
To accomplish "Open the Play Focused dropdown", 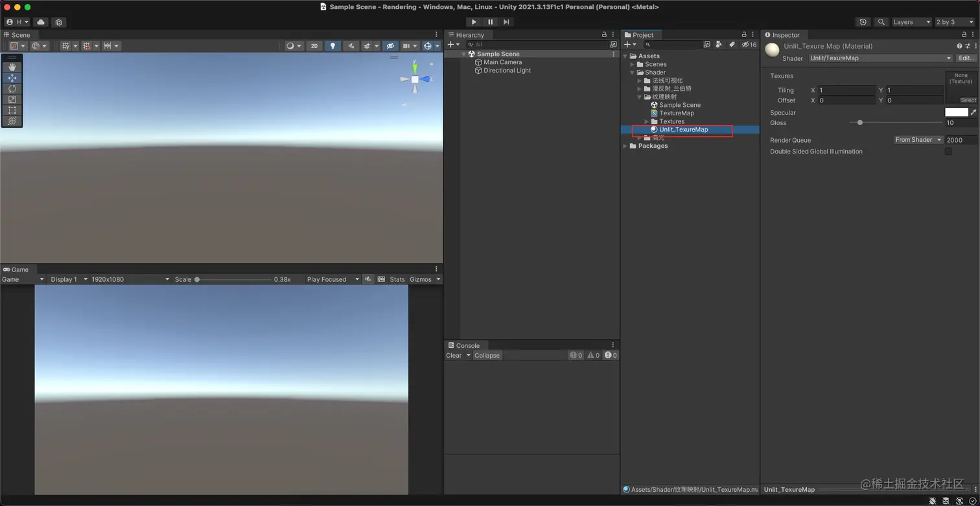I will coord(332,279).
